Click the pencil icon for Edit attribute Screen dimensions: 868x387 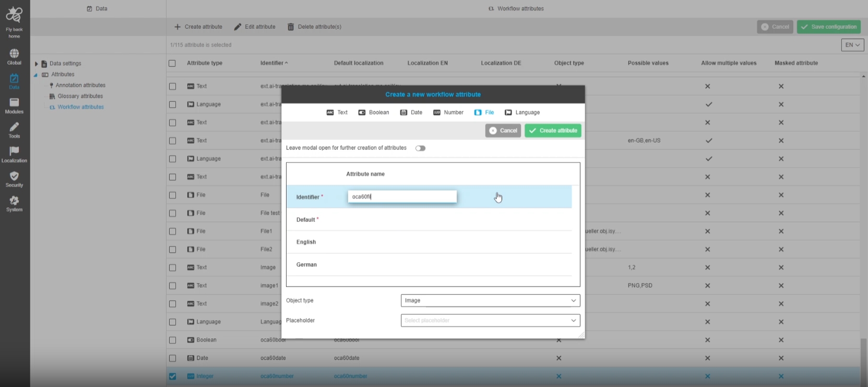[x=237, y=27]
